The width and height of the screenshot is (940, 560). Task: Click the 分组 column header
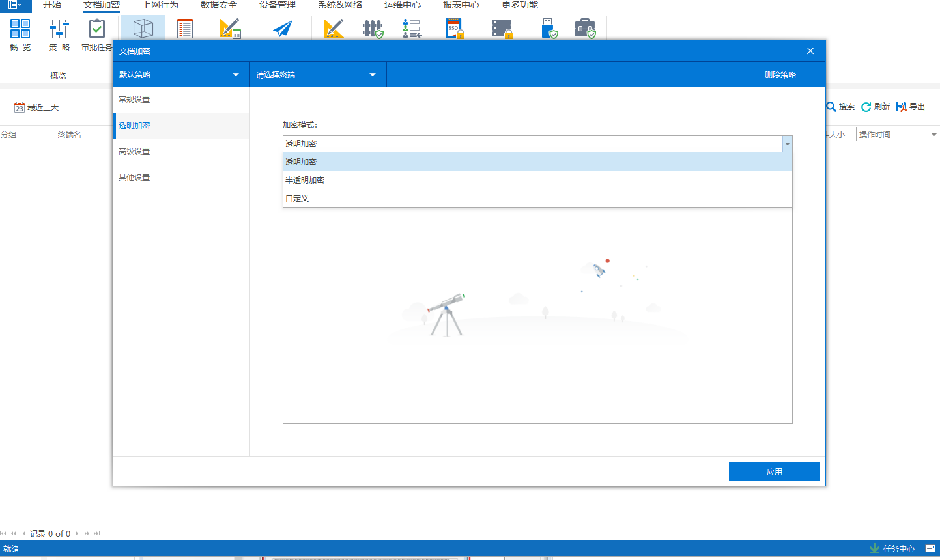tap(27, 135)
